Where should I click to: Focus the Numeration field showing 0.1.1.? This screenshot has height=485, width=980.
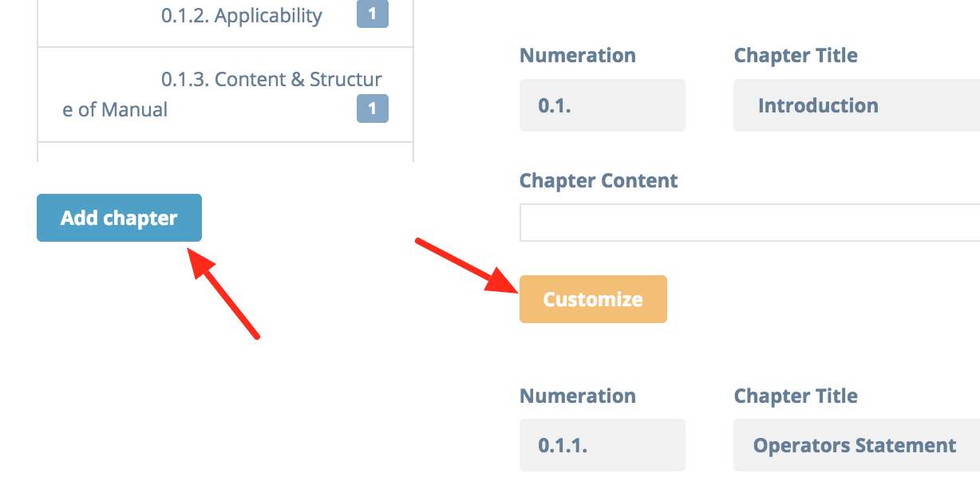coord(603,445)
